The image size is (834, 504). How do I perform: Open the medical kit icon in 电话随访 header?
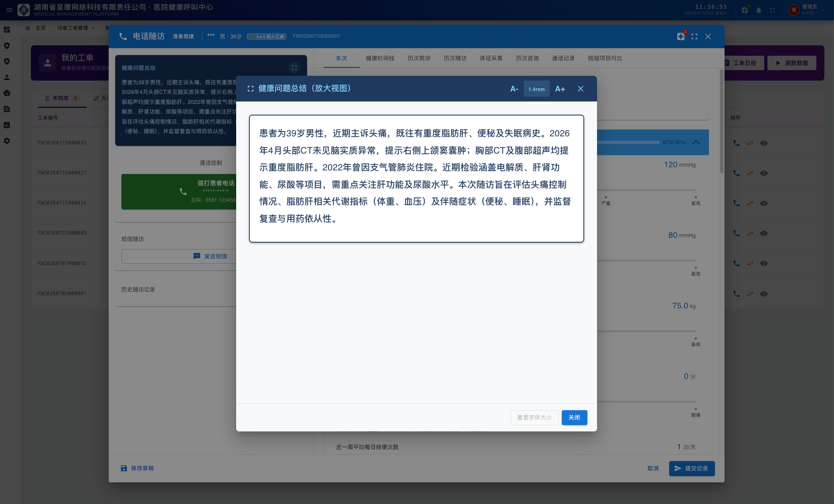(681, 36)
